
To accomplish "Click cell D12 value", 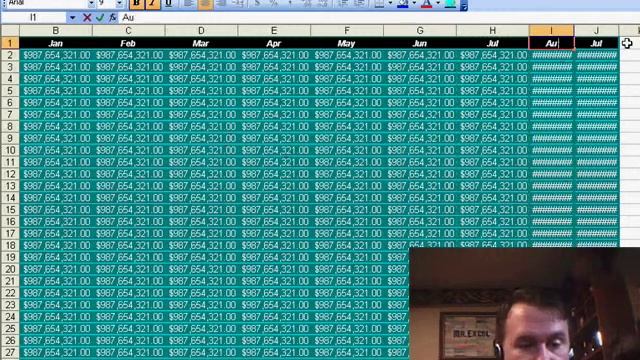I will [x=201, y=174].
